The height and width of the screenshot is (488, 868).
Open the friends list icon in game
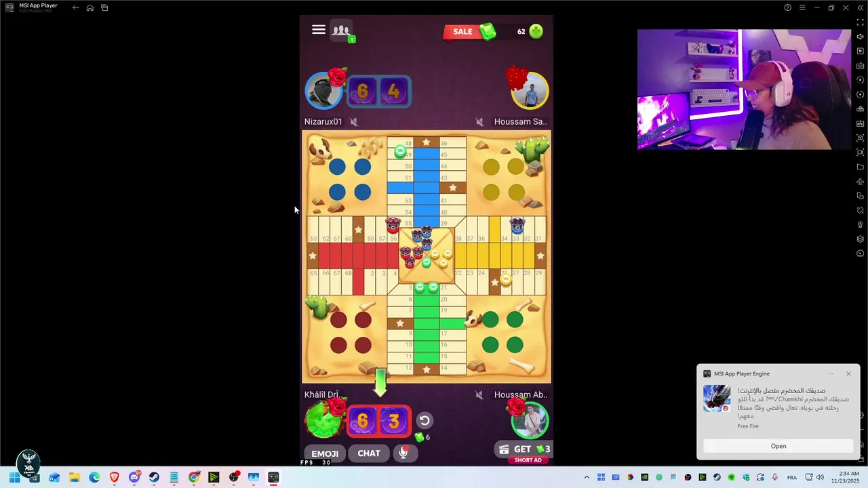point(341,31)
